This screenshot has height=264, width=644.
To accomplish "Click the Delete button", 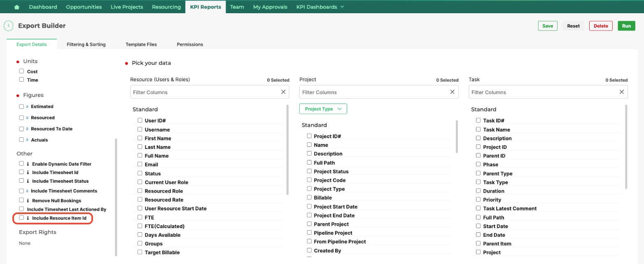I will tap(601, 26).
